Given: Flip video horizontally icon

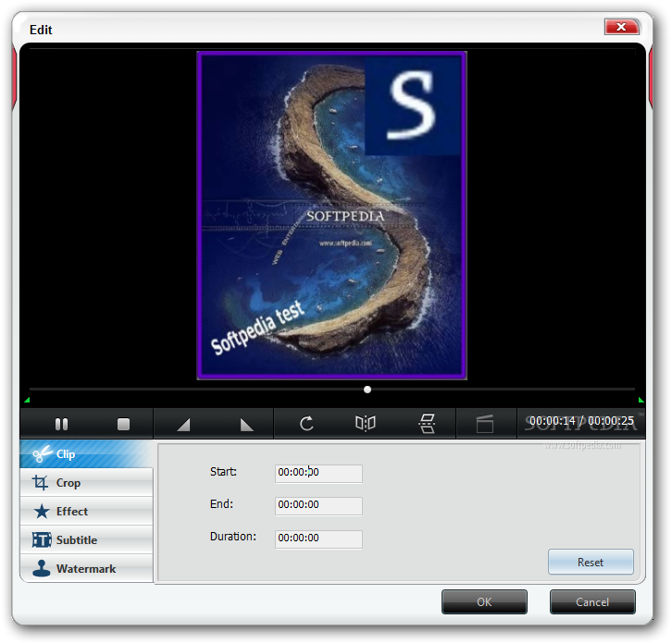Looking at the screenshot, I should coord(366,424).
